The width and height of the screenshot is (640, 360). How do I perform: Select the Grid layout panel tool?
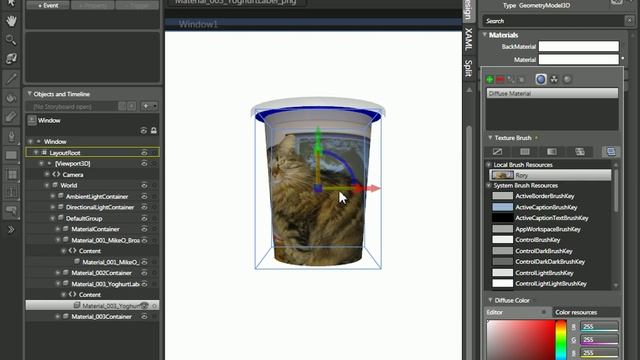11,174
